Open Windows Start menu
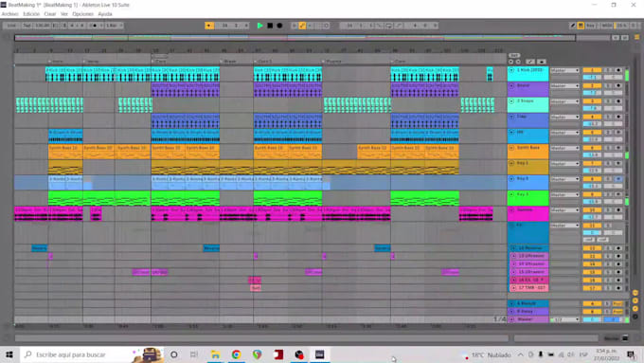The height and width of the screenshot is (363, 644). point(9,354)
